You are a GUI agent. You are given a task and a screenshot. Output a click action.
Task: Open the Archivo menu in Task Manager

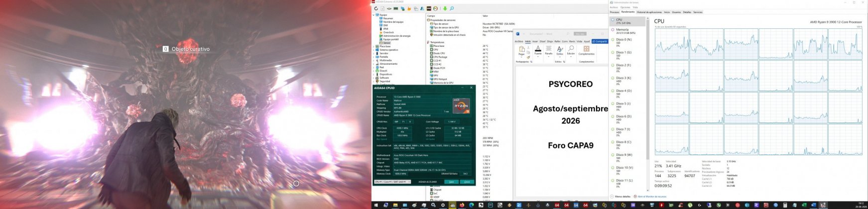tap(614, 7)
